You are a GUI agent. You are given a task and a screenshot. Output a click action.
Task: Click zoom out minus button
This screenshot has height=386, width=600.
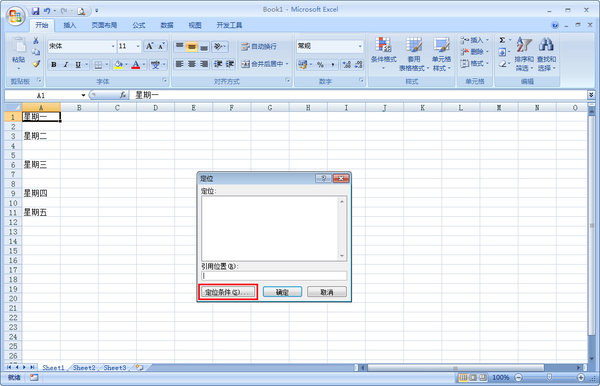pos(518,377)
